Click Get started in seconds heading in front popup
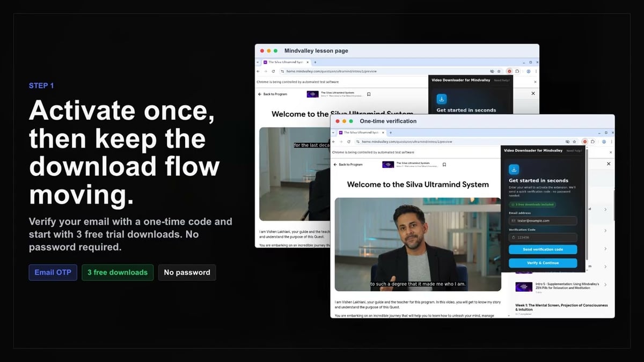Screen dimensions: 644x362 538,181
